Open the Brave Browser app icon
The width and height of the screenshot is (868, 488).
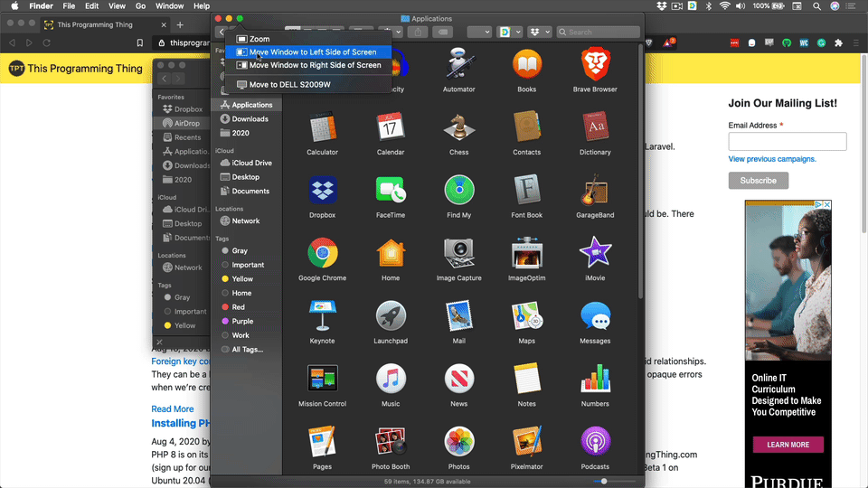[x=594, y=65]
